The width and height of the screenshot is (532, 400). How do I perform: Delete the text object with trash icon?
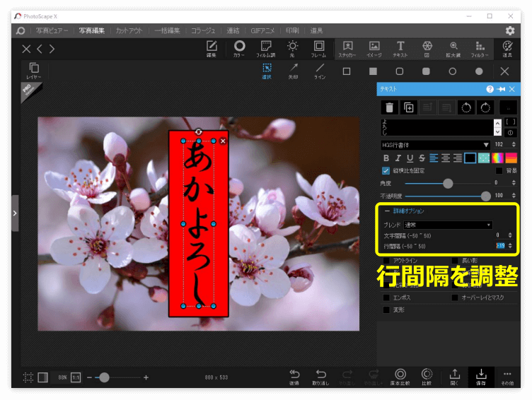[x=390, y=108]
